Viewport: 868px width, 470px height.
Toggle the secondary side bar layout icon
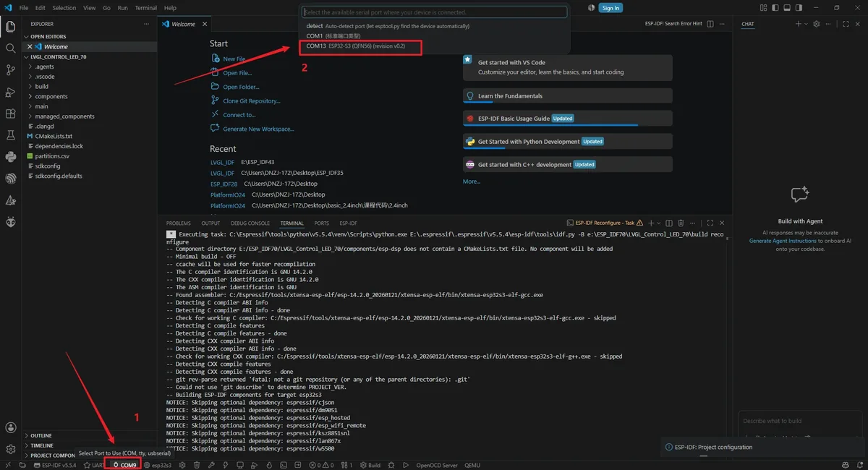click(799, 8)
